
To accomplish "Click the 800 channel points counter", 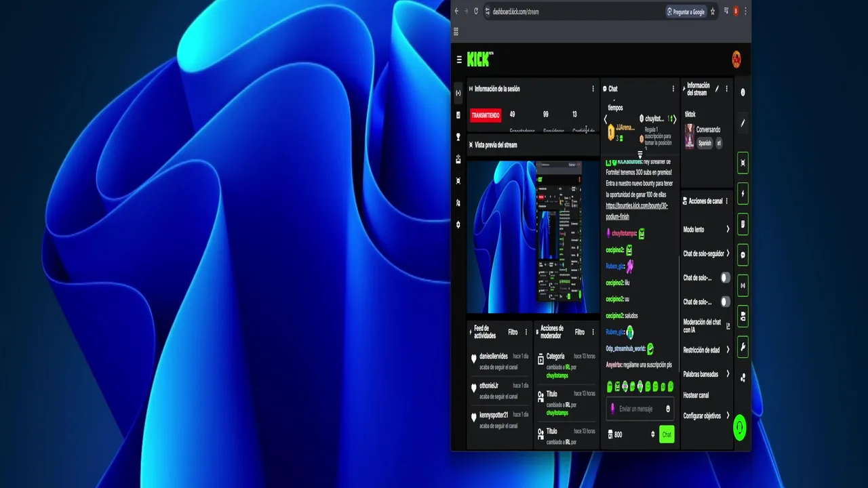I will pyautogui.click(x=614, y=434).
